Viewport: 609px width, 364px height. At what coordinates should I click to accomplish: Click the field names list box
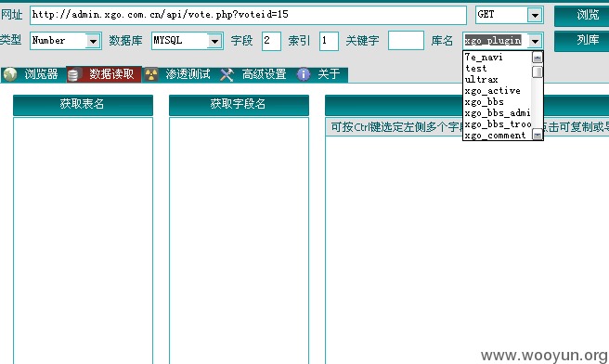coord(239,240)
